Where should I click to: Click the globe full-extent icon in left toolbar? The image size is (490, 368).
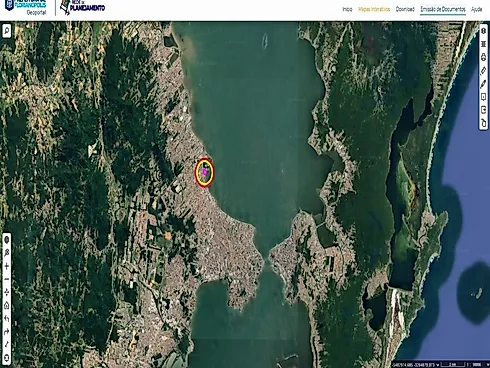[6, 240]
